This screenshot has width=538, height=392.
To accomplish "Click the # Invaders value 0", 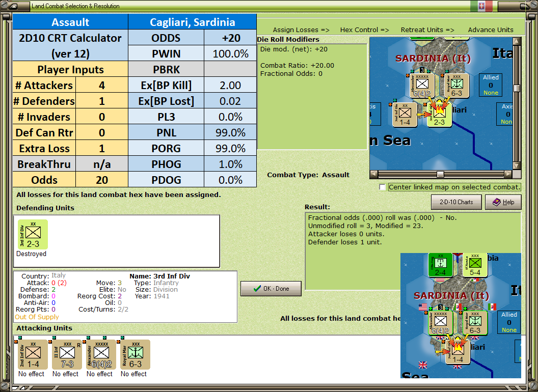I will coord(102,117).
